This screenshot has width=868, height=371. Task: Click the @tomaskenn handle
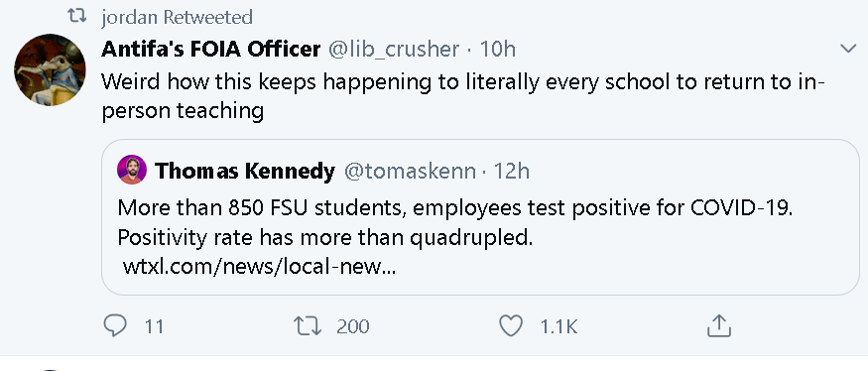coord(410,171)
